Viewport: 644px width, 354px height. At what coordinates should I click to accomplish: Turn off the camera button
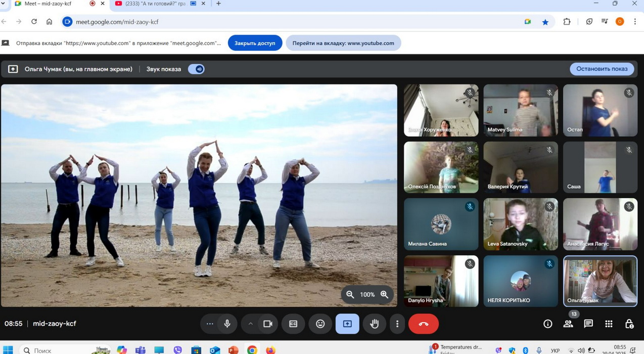coord(267,324)
